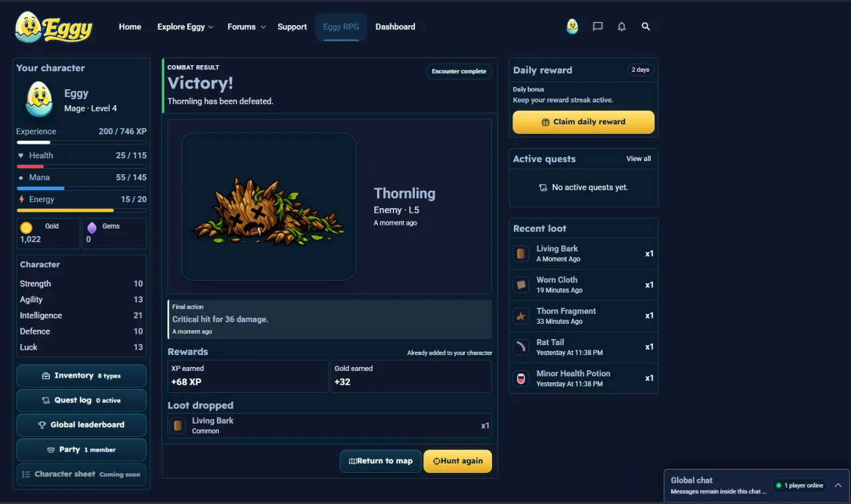The image size is (851, 504).
Task: Click View all in Active quests
Action: (x=638, y=159)
